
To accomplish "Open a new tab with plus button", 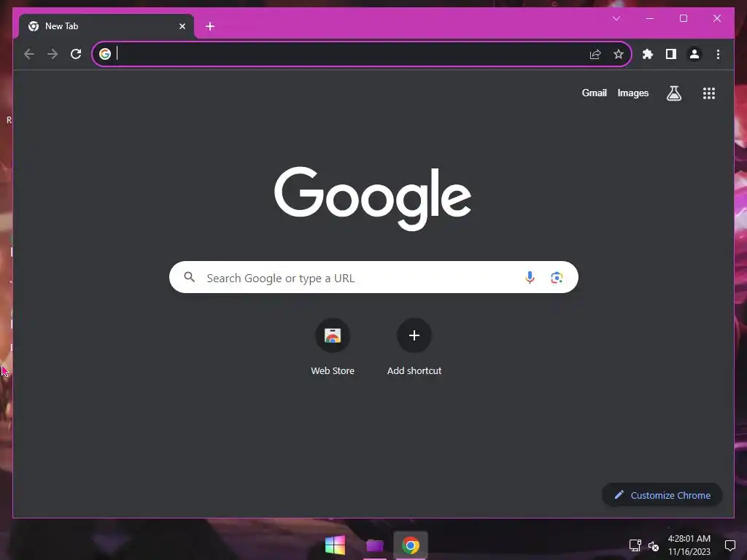I will coord(210,26).
